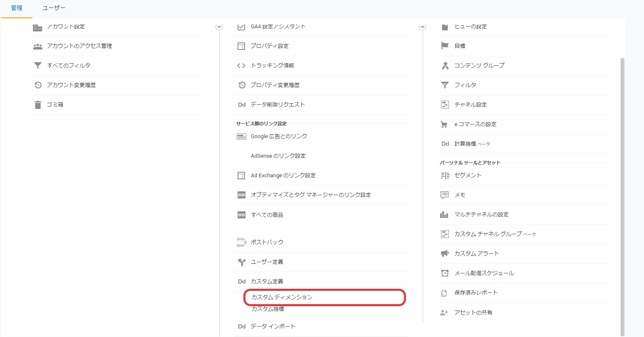Open データ インポート link
The image size is (644, 337).
(x=273, y=327)
